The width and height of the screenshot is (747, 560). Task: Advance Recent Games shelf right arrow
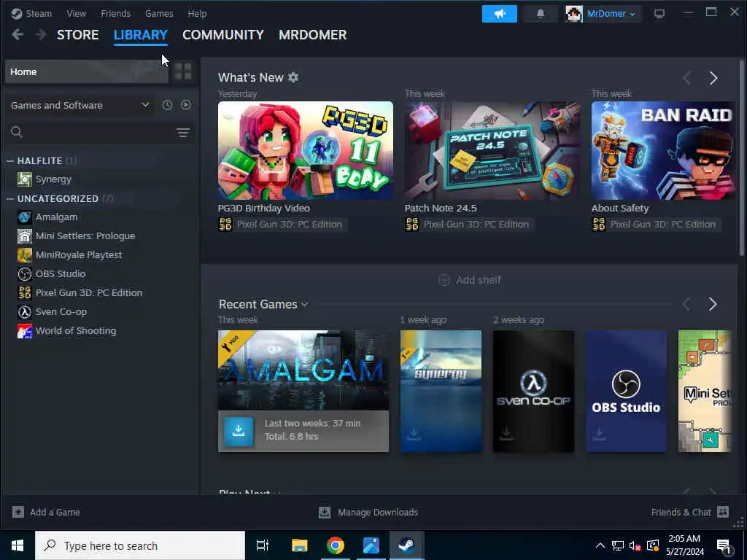pos(713,304)
